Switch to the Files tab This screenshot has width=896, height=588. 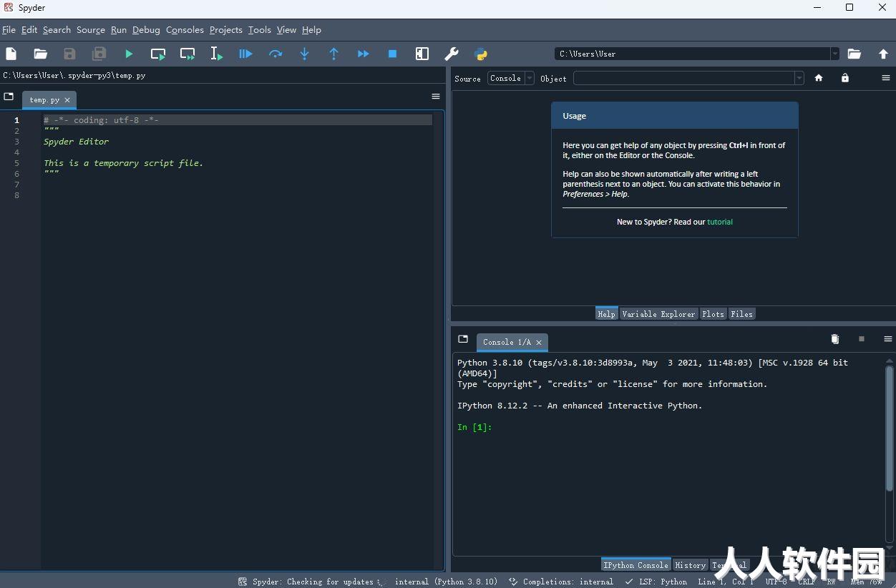[741, 314]
